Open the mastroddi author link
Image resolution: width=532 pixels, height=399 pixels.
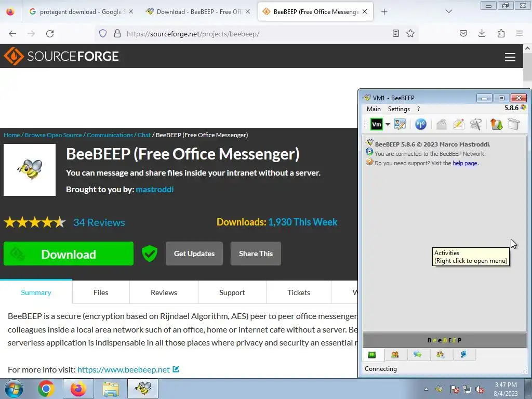[x=155, y=189]
